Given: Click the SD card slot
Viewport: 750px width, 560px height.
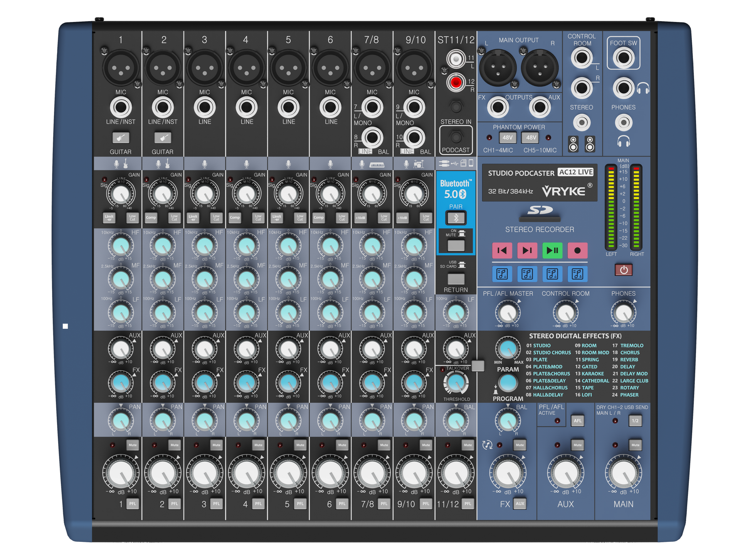Looking at the screenshot, I should tap(540, 219).
